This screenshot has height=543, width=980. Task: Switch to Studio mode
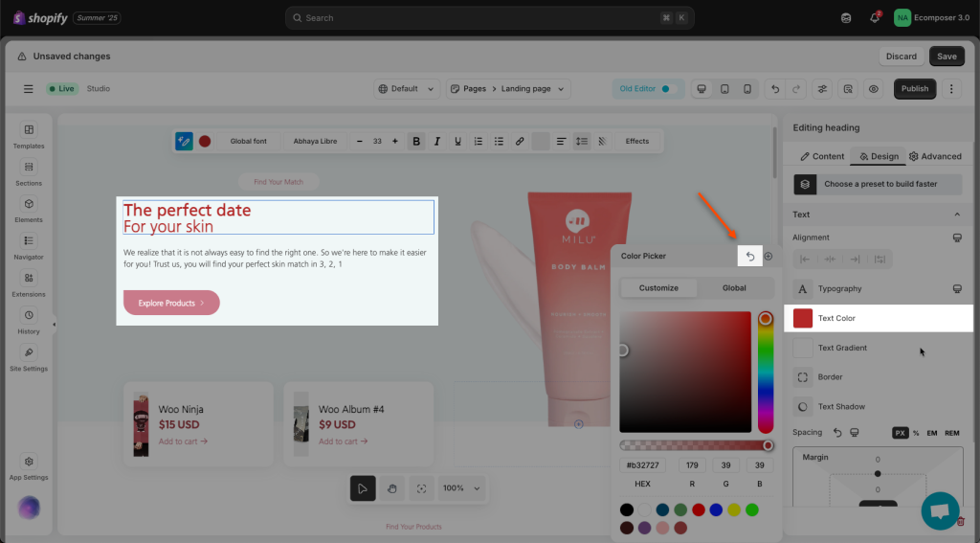point(99,89)
